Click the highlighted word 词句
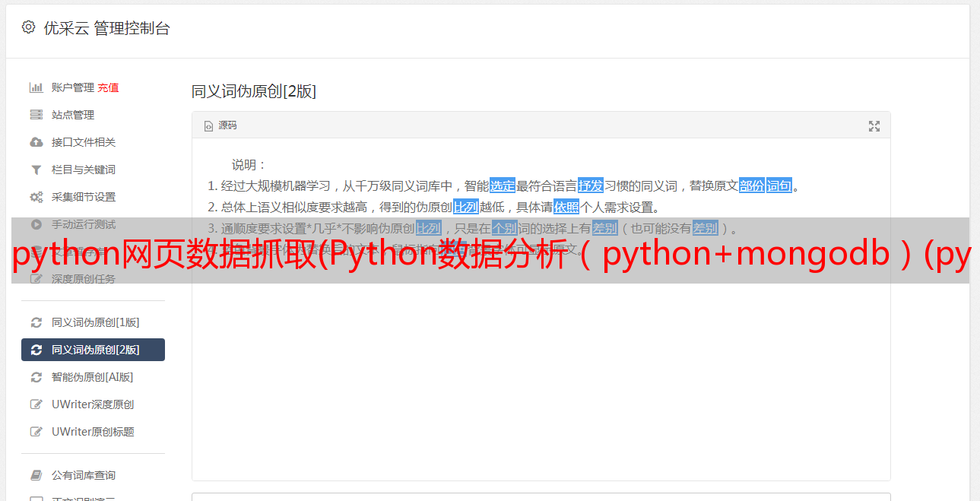Screen dimensions: 980x501 [x=779, y=185]
